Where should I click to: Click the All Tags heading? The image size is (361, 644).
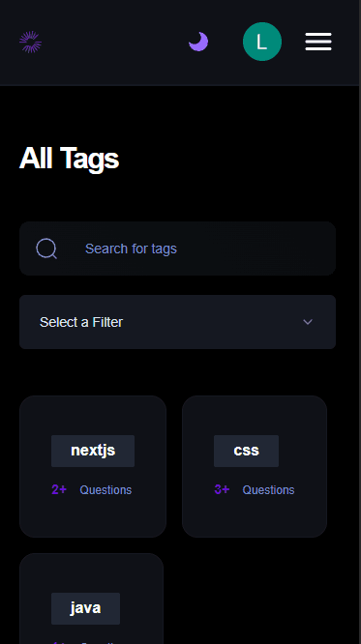click(69, 159)
